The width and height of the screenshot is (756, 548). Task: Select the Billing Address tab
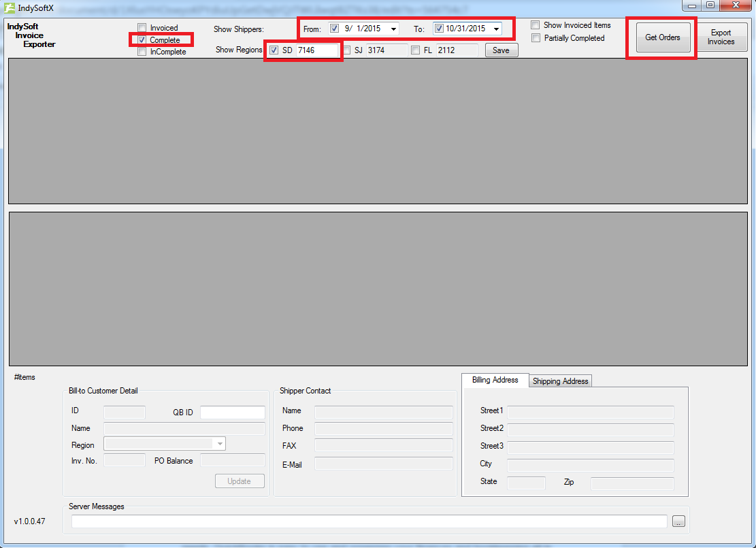[x=495, y=380]
